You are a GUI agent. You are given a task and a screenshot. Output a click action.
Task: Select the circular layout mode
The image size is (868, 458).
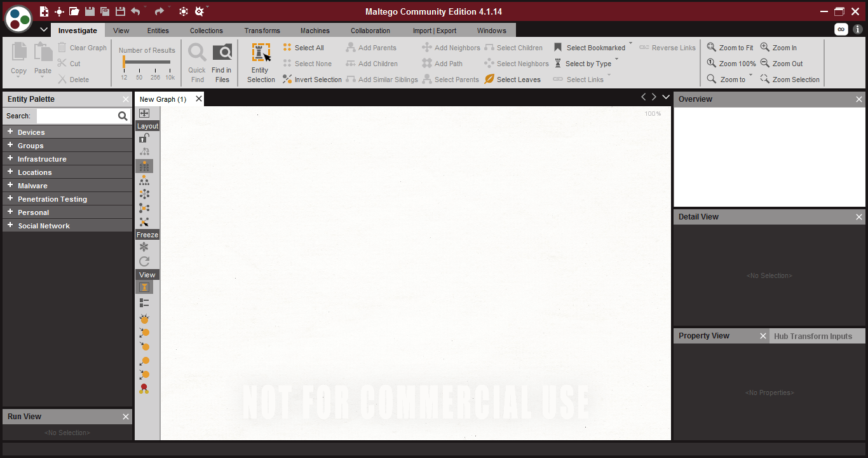(144, 194)
